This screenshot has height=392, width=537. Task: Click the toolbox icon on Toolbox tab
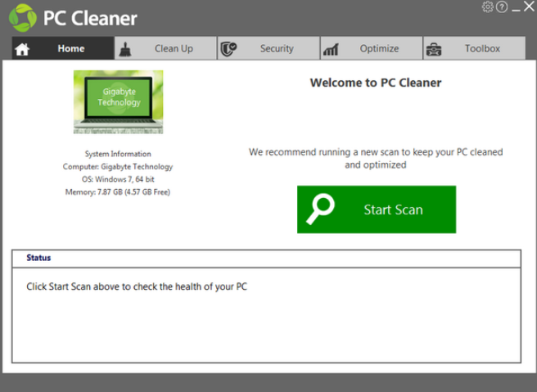pos(434,50)
